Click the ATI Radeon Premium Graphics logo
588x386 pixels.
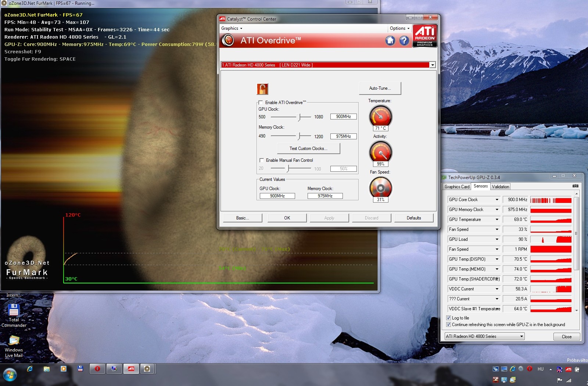click(x=425, y=36)
